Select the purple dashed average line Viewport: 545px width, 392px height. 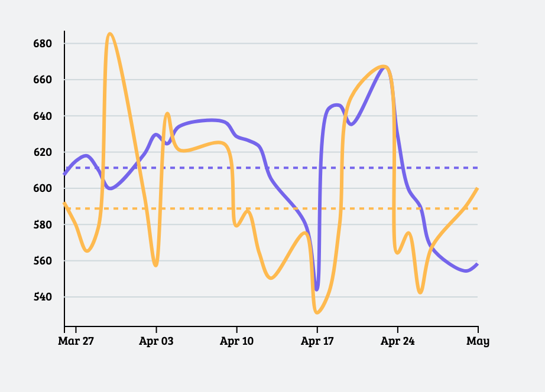pos(266,168)
